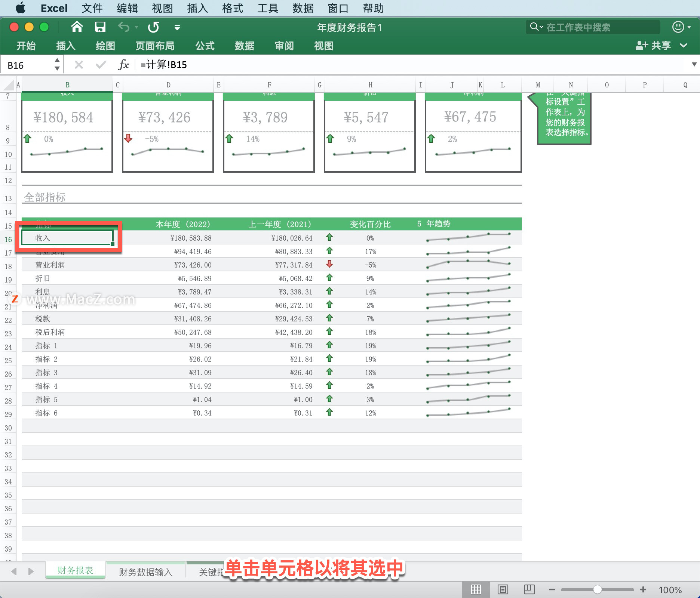Viewport: 700px width, 598px height.
Task: Open the 公式 ribbon tab
Action: [205, 46]
